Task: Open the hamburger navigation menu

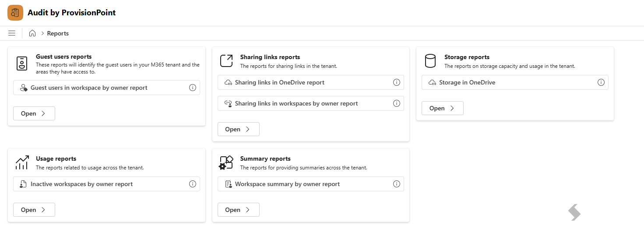Action: (x=12, y=33)
